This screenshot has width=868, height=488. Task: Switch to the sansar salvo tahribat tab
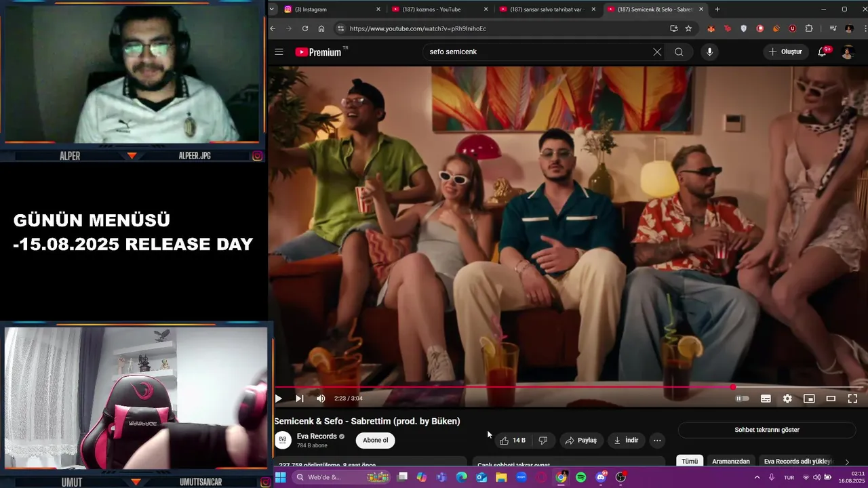click(x=548, y=9)
